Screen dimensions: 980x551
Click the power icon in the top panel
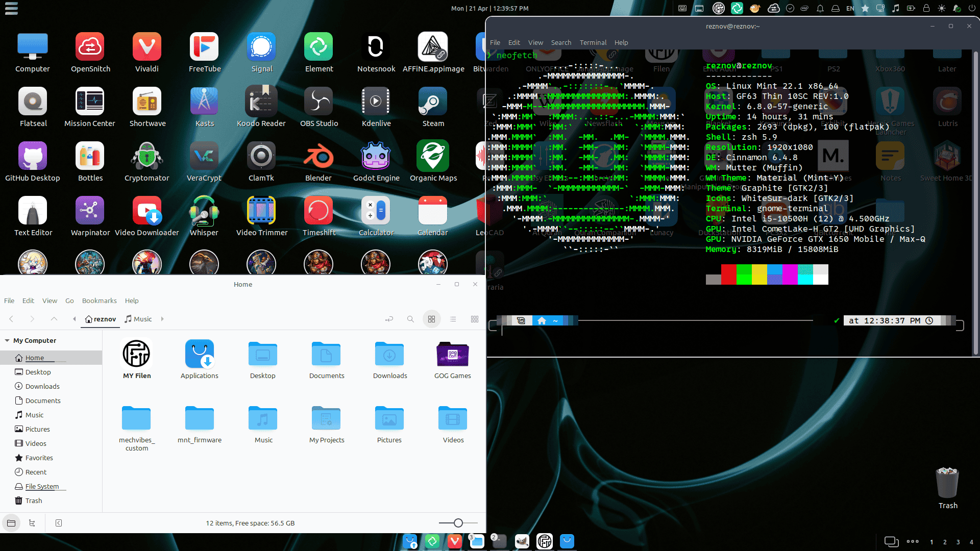(x=971, y=8)
